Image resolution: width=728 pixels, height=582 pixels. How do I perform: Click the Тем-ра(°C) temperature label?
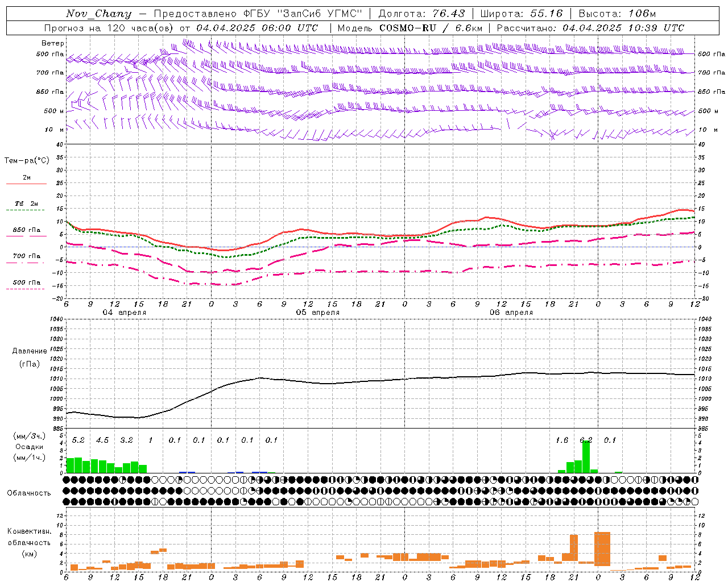[x=27, y=161]
